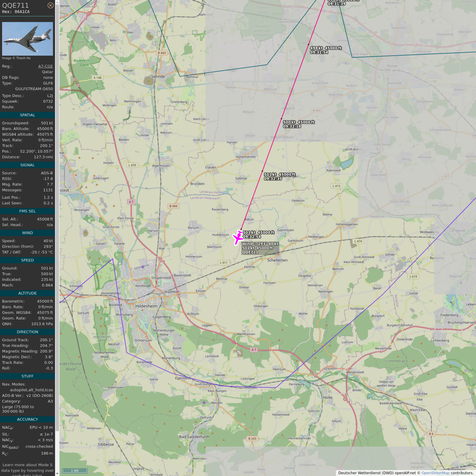Screen dimensions: 476x476
Task: Click the airfield icon near Peine-Telgte
Action: pyautogui.click(x=346, y=63)
